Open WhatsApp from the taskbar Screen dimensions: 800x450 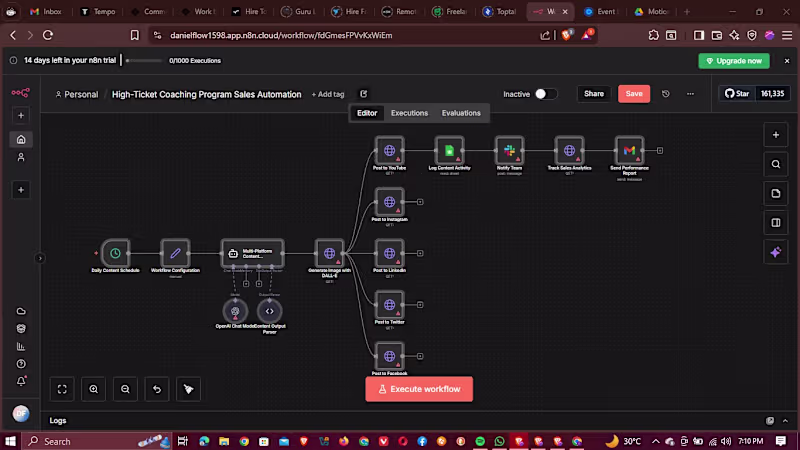499,441
